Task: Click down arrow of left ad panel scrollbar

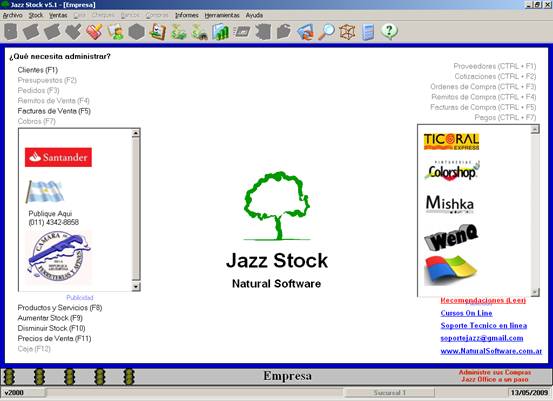Action: [x=136, y=287]
